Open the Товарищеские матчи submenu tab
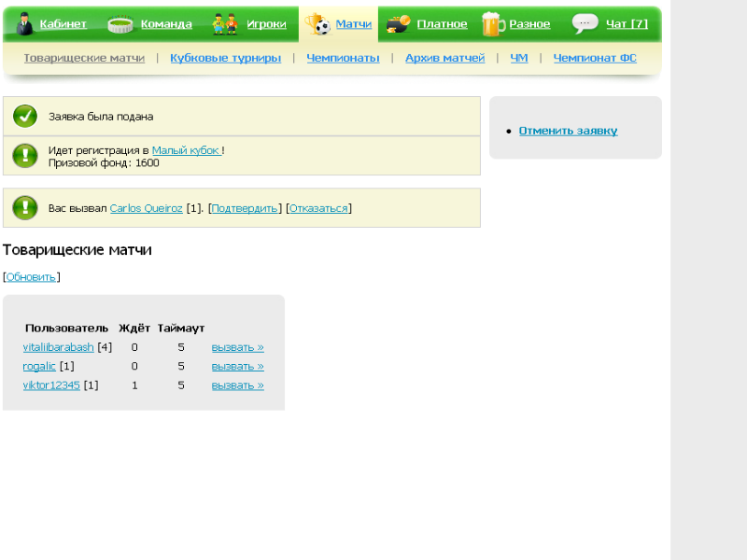 click(x=84, y=58)
